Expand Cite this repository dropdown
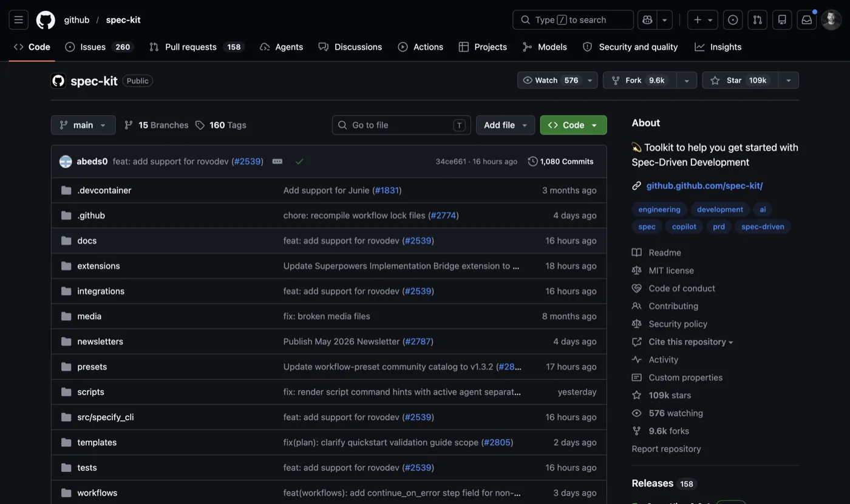850x504 pixels. (x=691, y=342)
